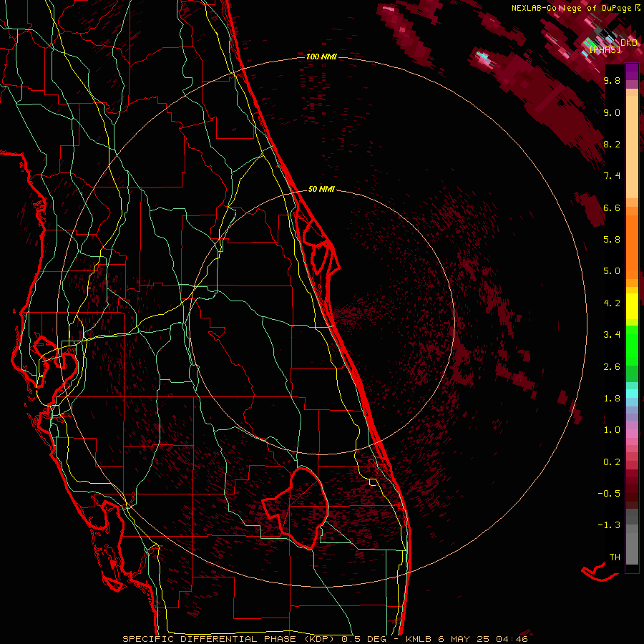Click the "50 NMI" range ring label

tap(321, 189)
